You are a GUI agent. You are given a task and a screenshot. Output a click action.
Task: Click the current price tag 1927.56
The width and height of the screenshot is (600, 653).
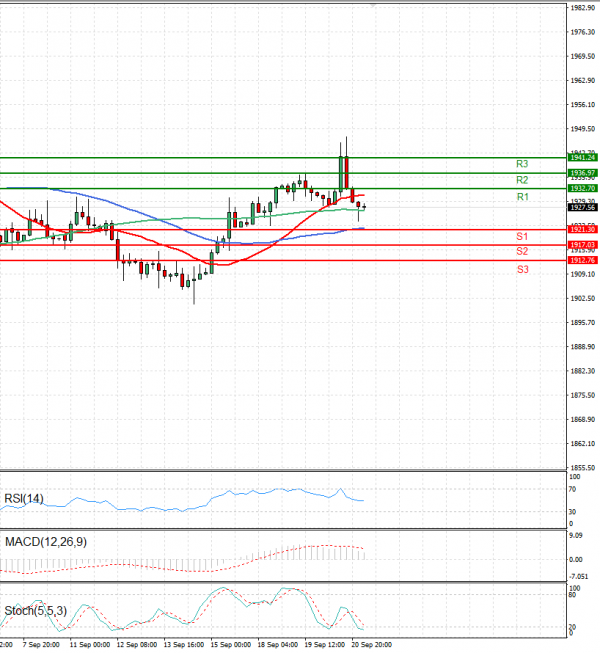[583, 207]
